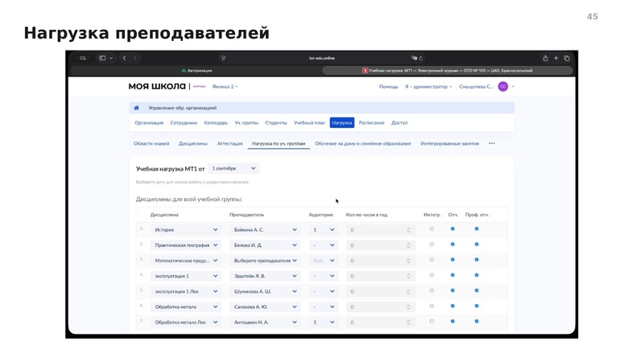Select Нагрузка по уч. группам sub-tab
Screen dimensions: 644x362
pyautogui.click(x=279, y=144)
